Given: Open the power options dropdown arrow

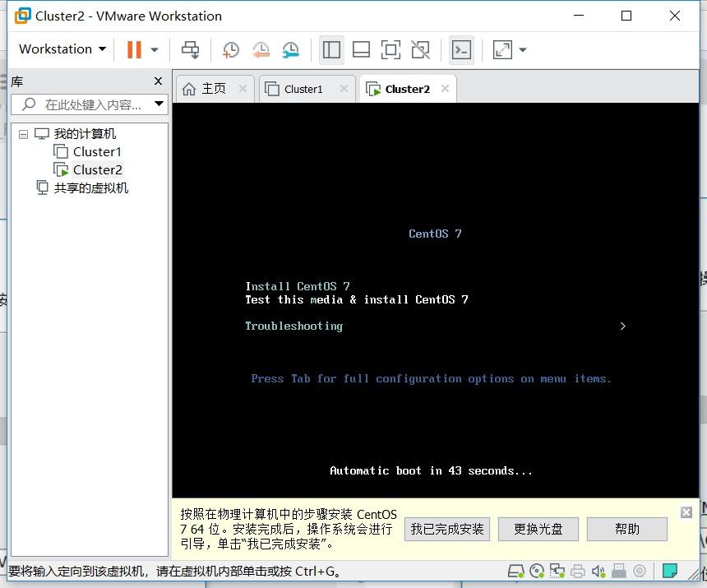Looking at the screenshot, I should click(x=155, y=49).
